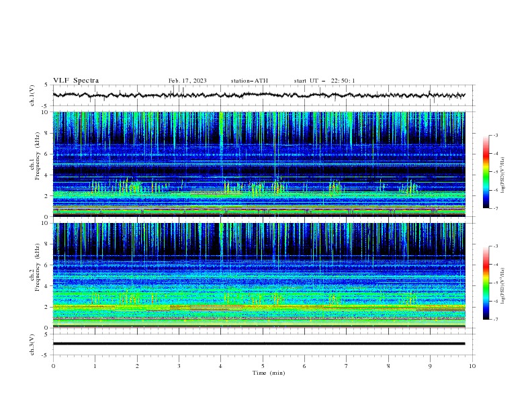Click time axis tick label "3"

coord(179,366)
